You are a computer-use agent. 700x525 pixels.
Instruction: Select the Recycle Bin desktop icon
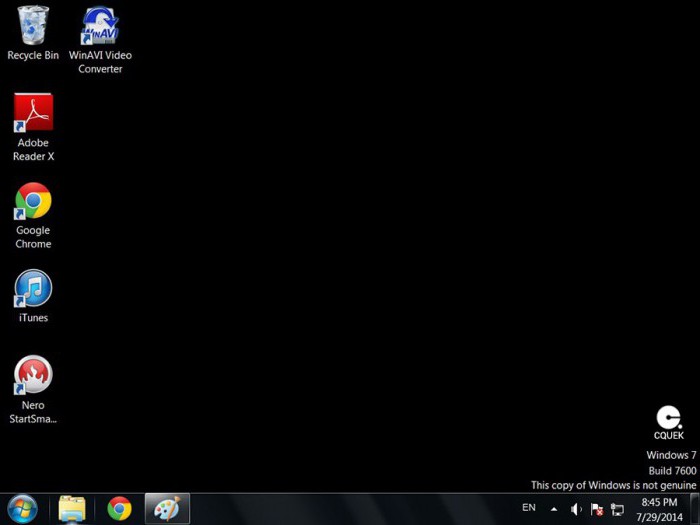pyautogui.click(x=33, y=32)
